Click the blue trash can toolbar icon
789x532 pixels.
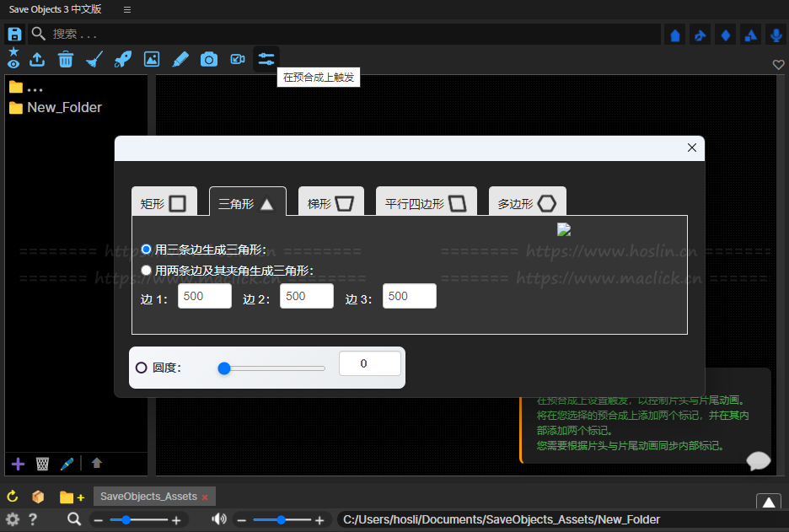click(66, 59)
